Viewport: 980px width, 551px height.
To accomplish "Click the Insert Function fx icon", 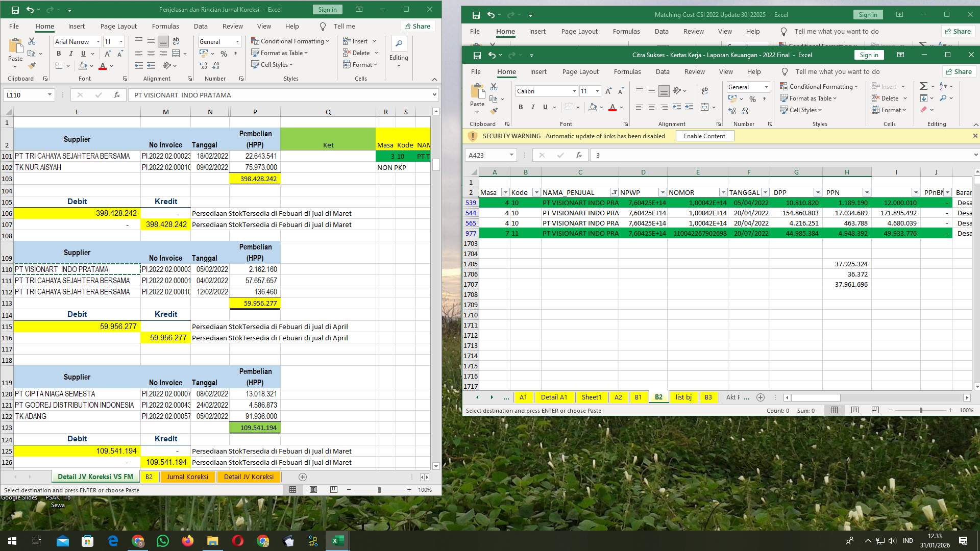I will pos(579,155).
